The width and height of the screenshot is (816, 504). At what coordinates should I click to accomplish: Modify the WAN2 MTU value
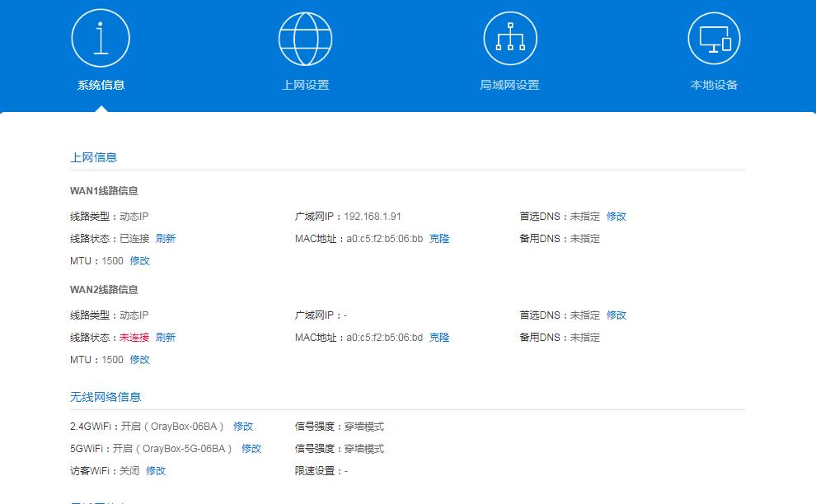tap(139, 359)
